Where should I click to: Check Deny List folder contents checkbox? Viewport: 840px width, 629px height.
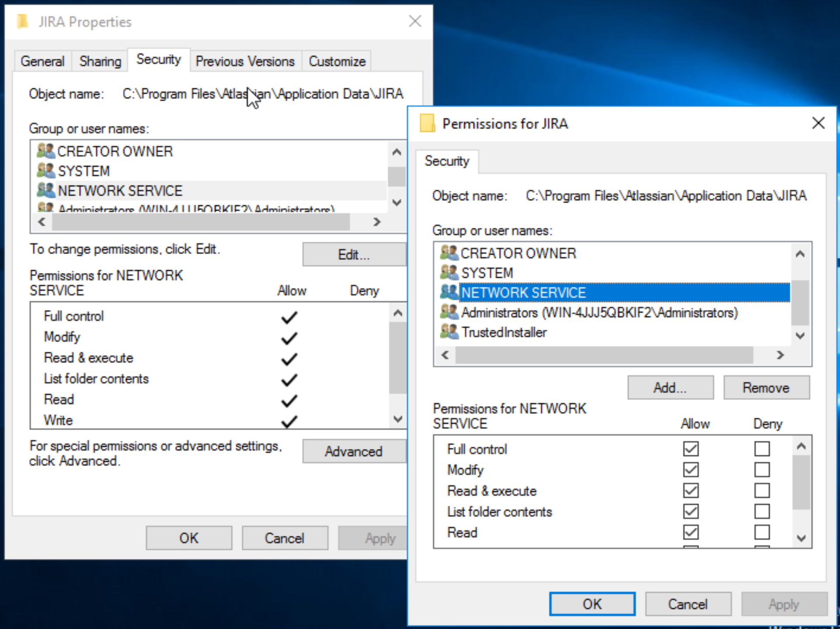pyautogui.click(x=762, y=511)
